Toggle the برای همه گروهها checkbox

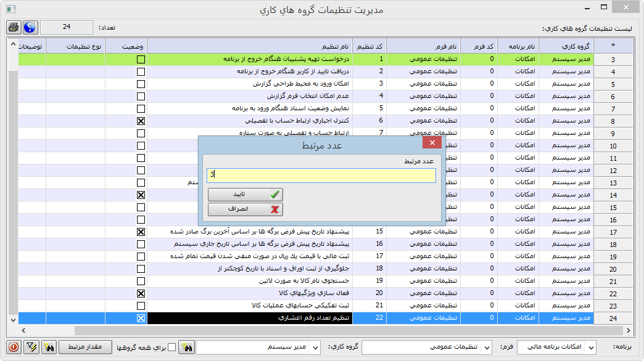(x=172, y=347)
